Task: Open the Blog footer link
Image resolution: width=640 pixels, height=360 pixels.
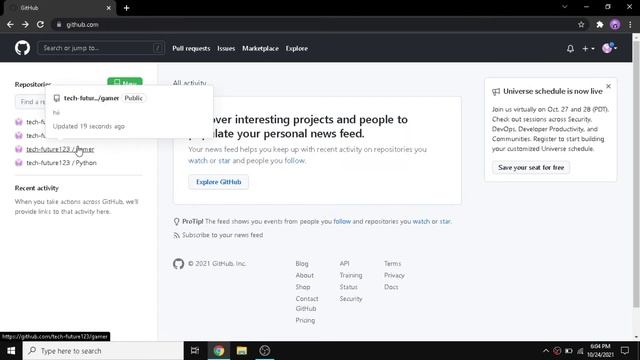Action: pyautogui.click(x=302, y=264)
